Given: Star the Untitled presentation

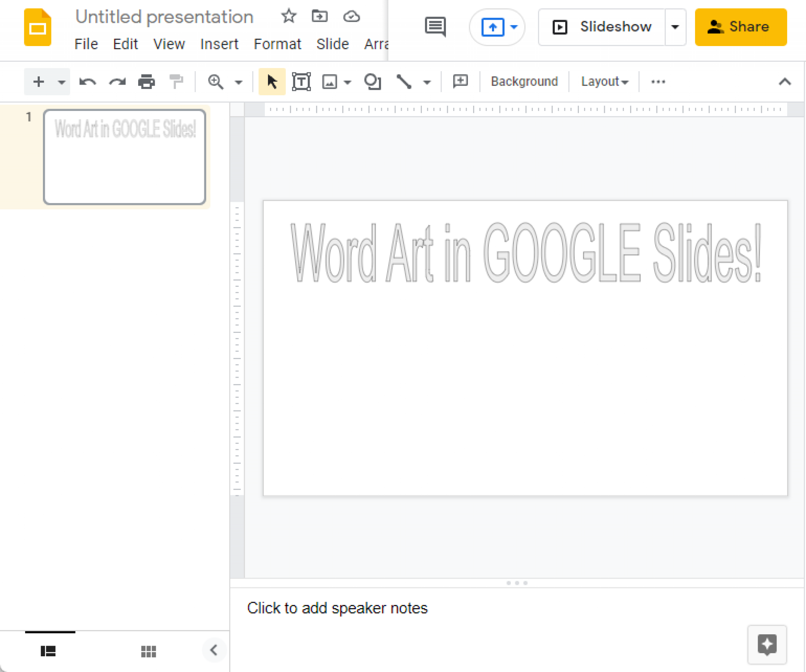Looking at the screenshot, I should 288,16.
